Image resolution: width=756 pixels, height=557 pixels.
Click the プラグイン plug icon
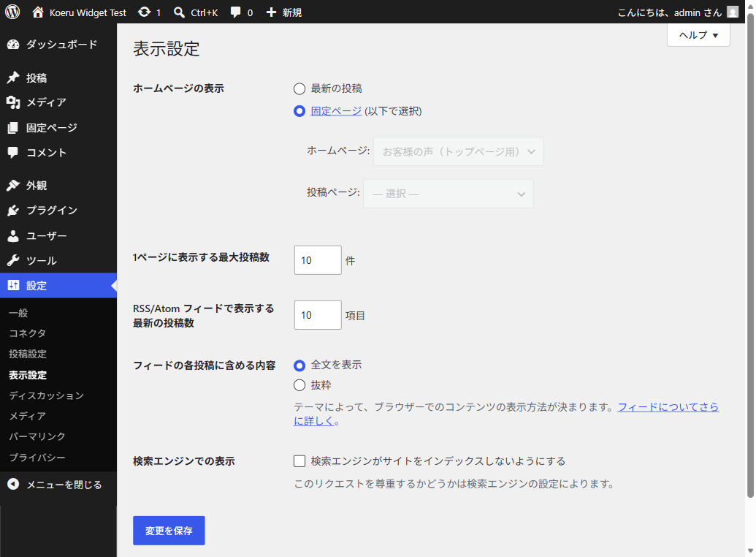[13, 211]
